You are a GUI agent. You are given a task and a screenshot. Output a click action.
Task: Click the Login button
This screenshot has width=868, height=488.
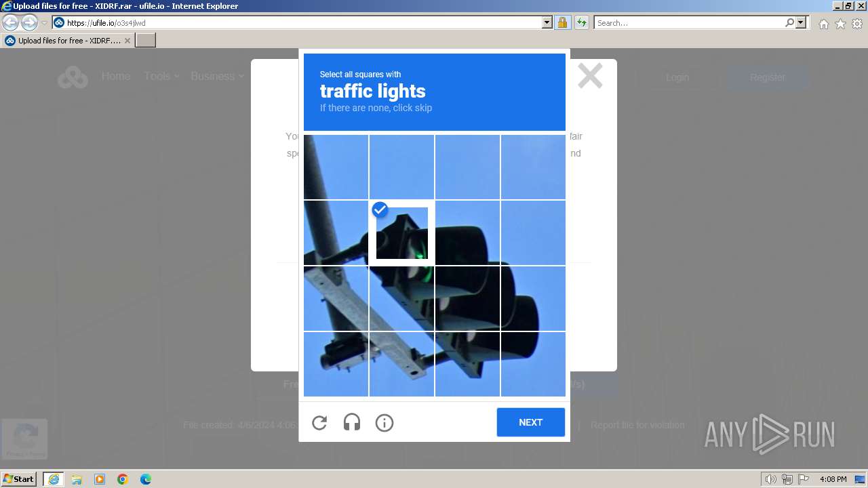tap(677, 77)
